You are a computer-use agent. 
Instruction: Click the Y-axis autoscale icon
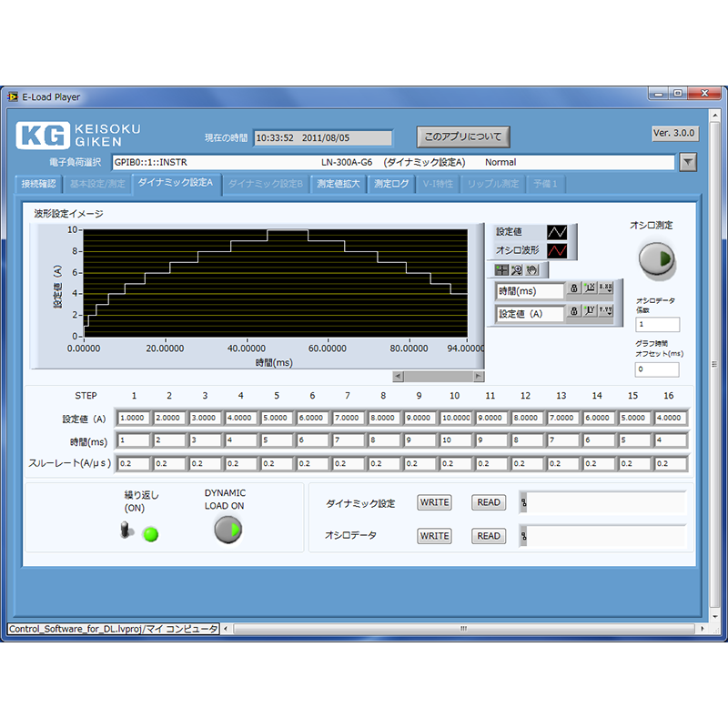pos(590,312)
